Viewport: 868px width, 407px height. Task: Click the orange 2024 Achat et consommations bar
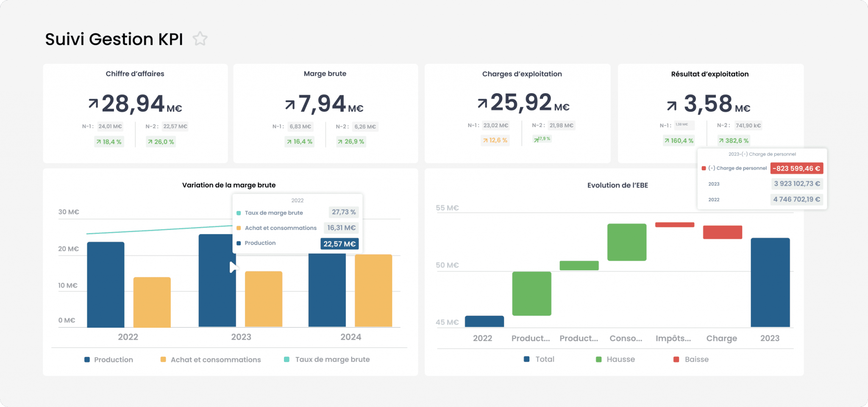[373, 291]
